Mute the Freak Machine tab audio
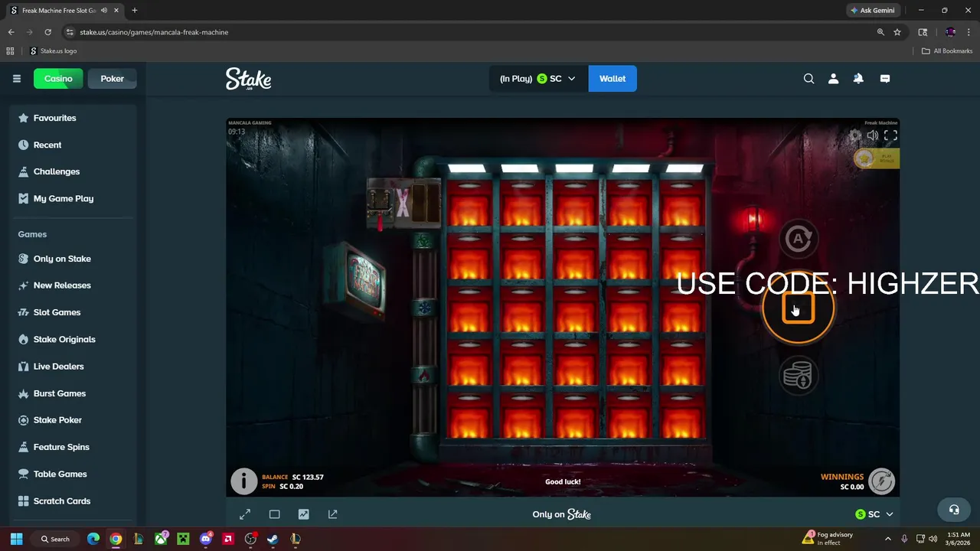Image resolution: width=980 pixels, height=551 pixels. [x=104, y=11]
